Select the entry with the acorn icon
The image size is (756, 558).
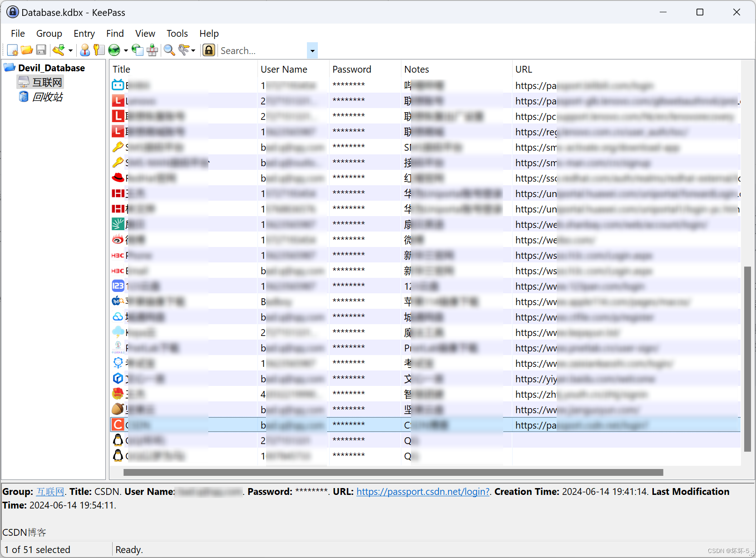point(118,409)
